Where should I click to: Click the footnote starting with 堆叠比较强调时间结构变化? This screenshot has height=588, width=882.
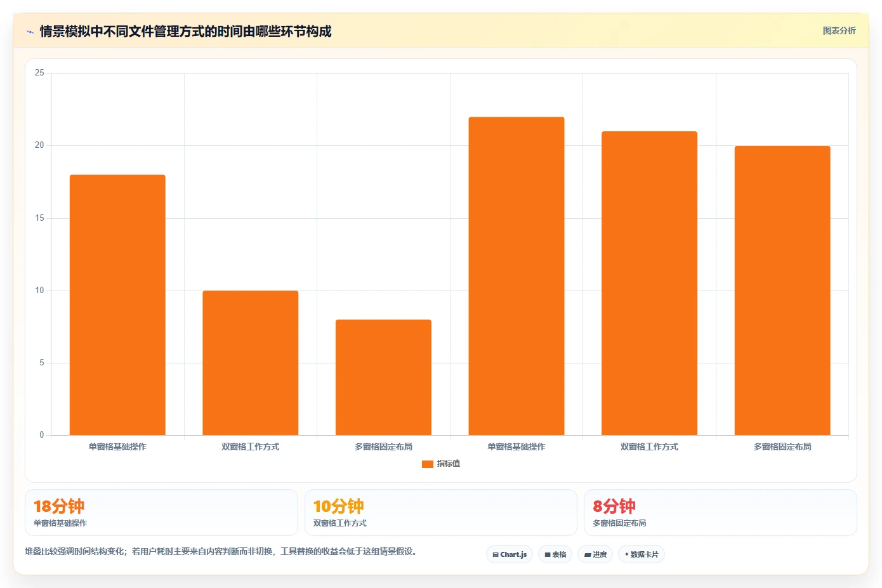(x=222, y=552)
